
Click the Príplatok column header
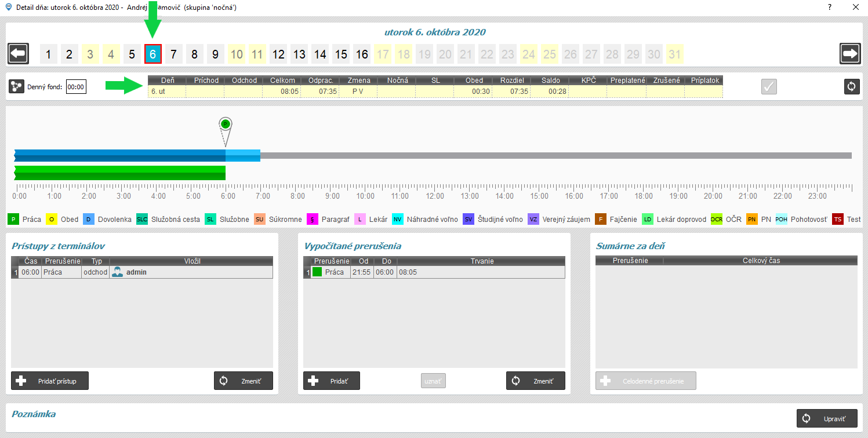[x=703, y=81]
